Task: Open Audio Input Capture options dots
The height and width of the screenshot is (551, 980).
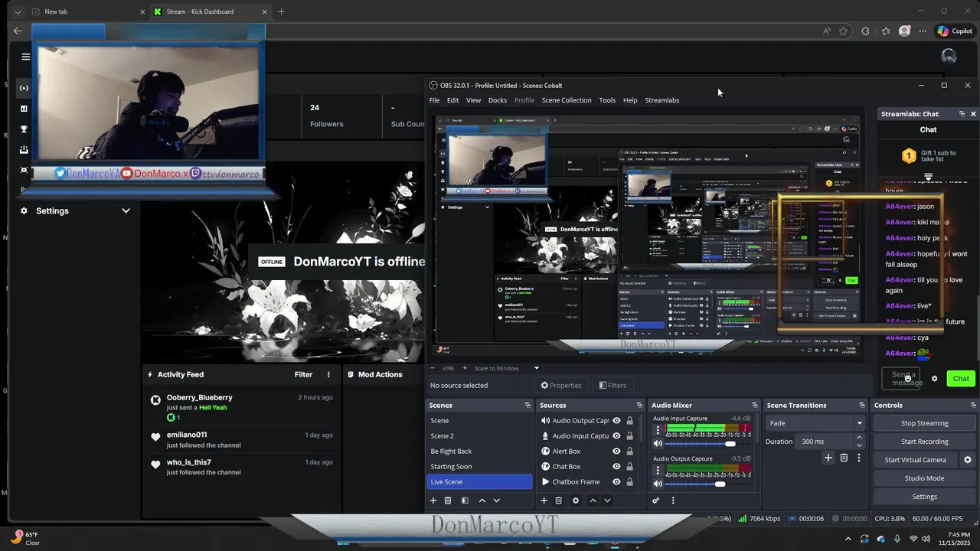Action: 657,430
